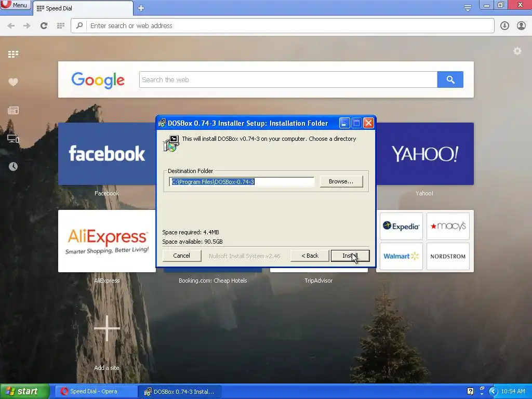The image size is (532, 399).
Task: Click the blue Google search button
Action: click(450, 79)
